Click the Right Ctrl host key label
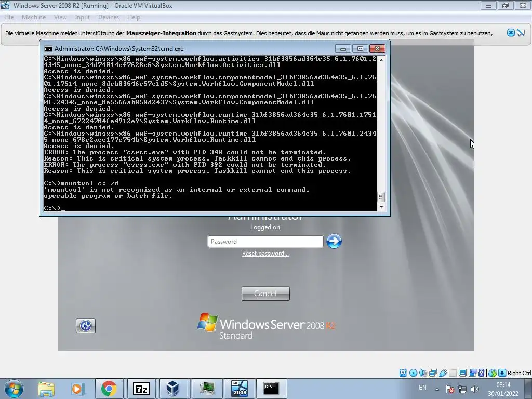Screen dimensions: 532x399 point(519,373)
